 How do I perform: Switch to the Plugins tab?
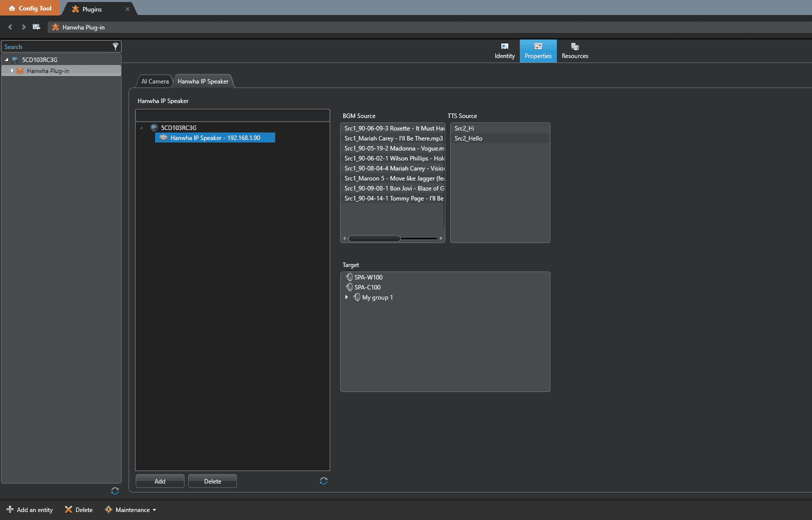point(92,9)
